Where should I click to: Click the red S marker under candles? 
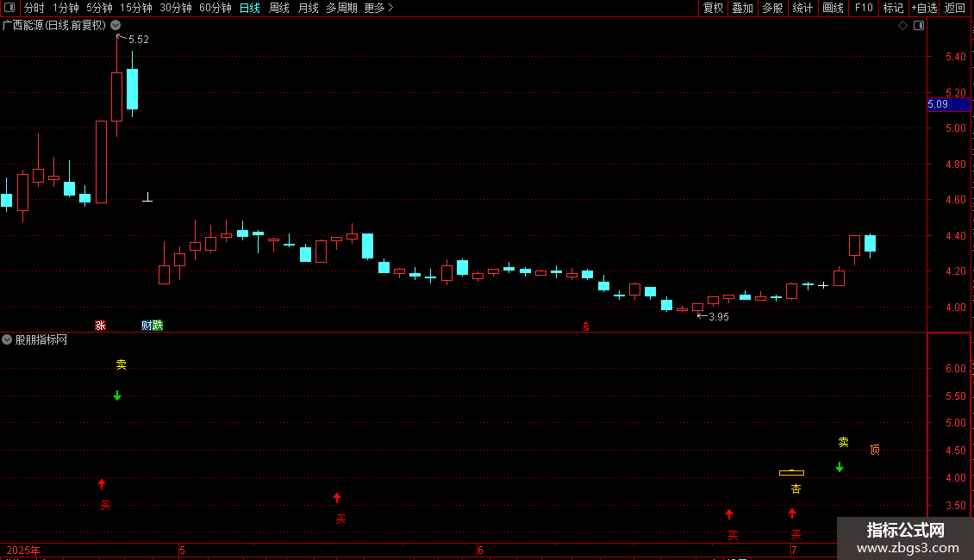[x=586, y=327]
